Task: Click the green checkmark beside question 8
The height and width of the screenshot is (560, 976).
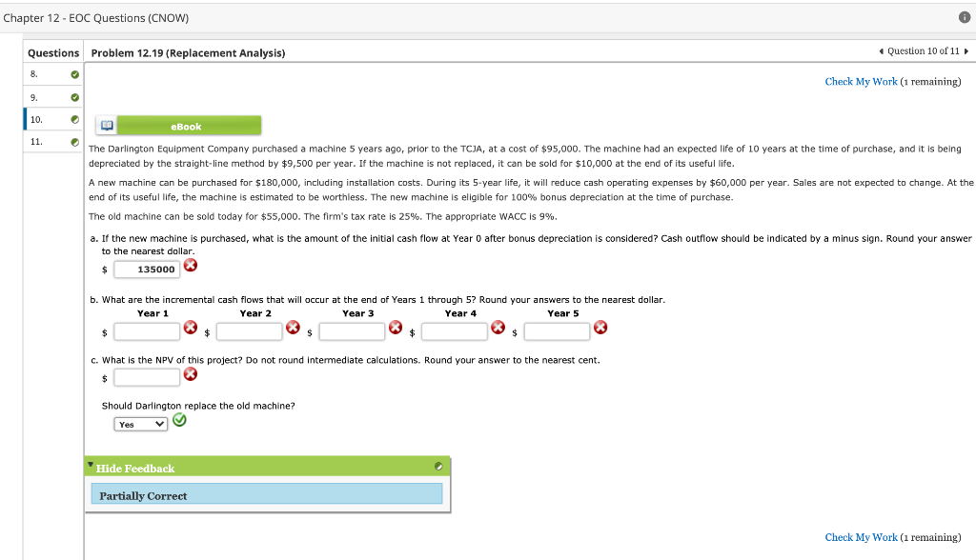Action: click(x=75, y=74)
